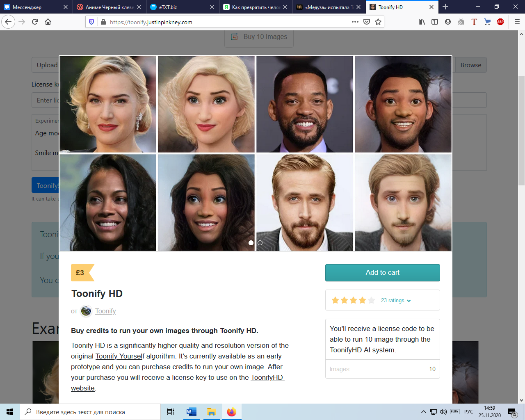This screenshot has height=420, width=525.
Task: Open the Toonify Yourself link
Action: (x=120, y=356)
